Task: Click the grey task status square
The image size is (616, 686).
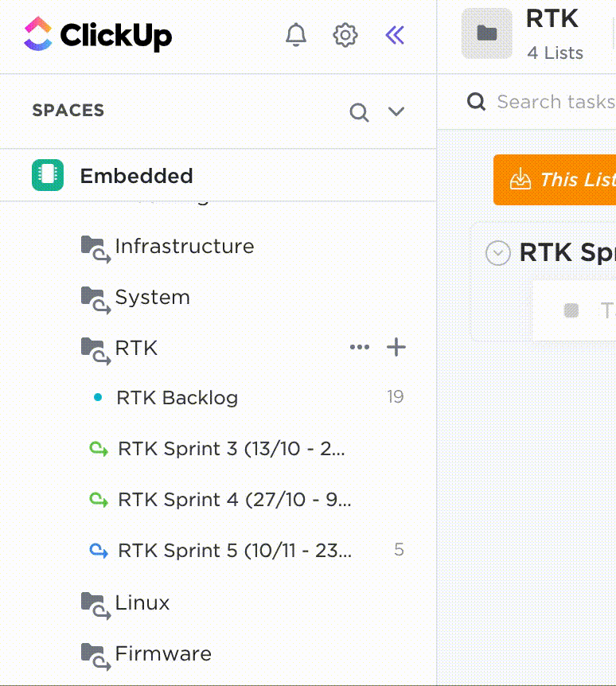Action: click(571, 310)
